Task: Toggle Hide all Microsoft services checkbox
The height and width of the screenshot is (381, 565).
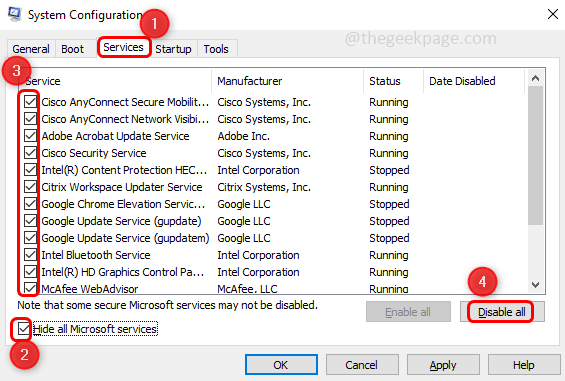Action: pos(23,328)
